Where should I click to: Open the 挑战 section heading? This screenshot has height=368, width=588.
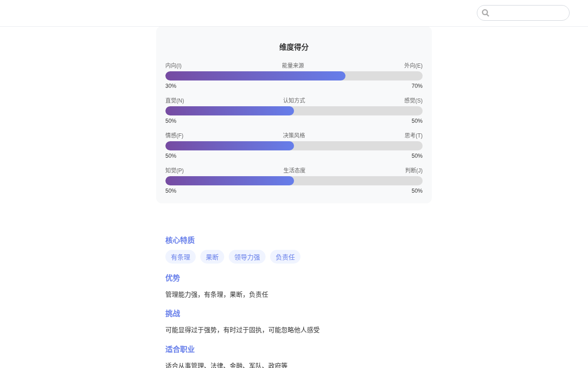(172, 313)
